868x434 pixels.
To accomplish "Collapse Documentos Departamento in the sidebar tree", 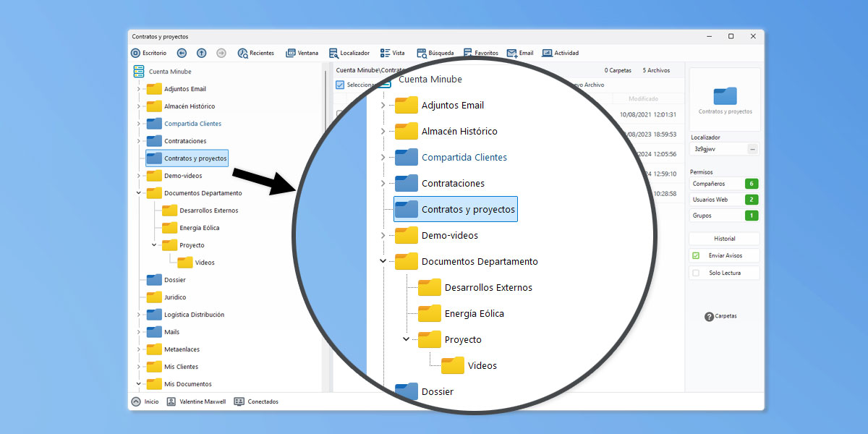I will click(138, 193).
